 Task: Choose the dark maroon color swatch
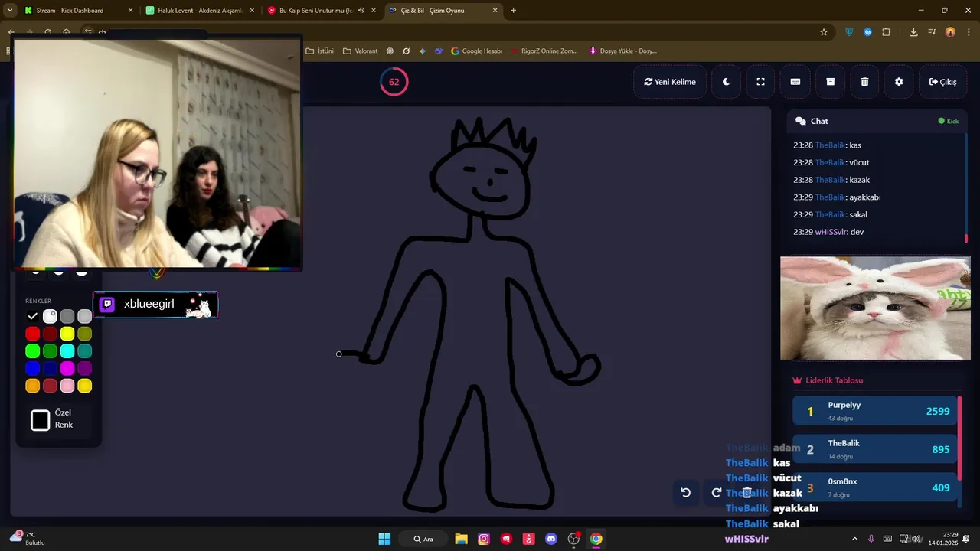point(50,334)
